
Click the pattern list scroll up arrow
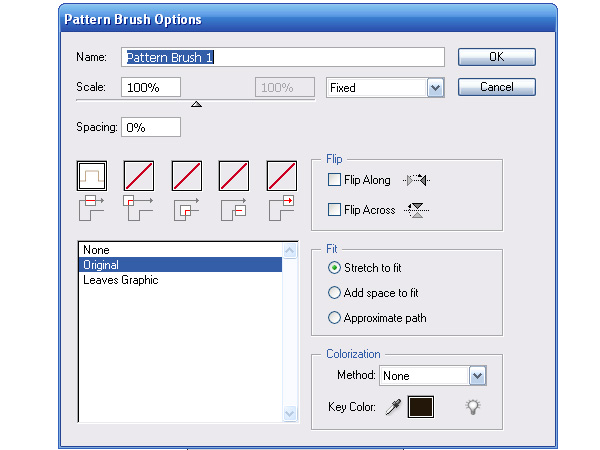(x=290, y=251)
